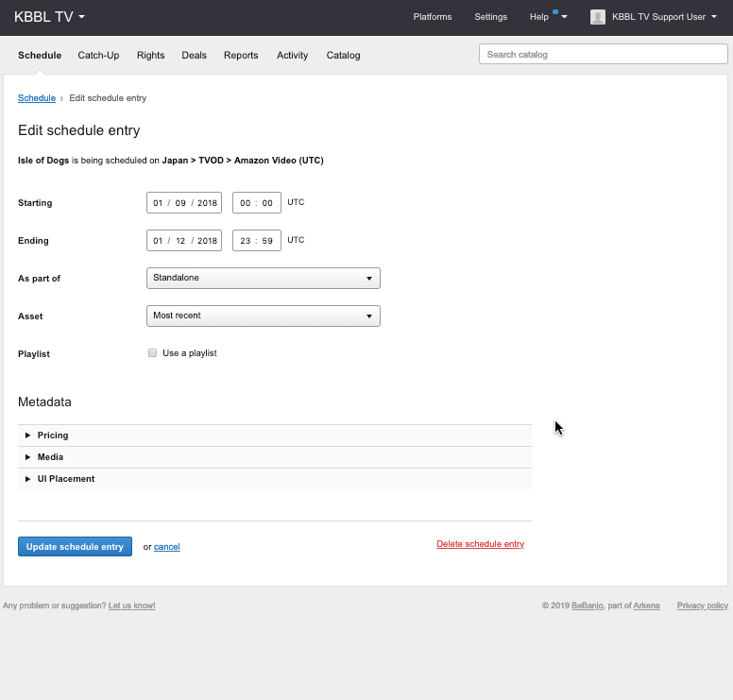Open the Reports tab
The width and height of the screenshot is (733, 700).
241,55
